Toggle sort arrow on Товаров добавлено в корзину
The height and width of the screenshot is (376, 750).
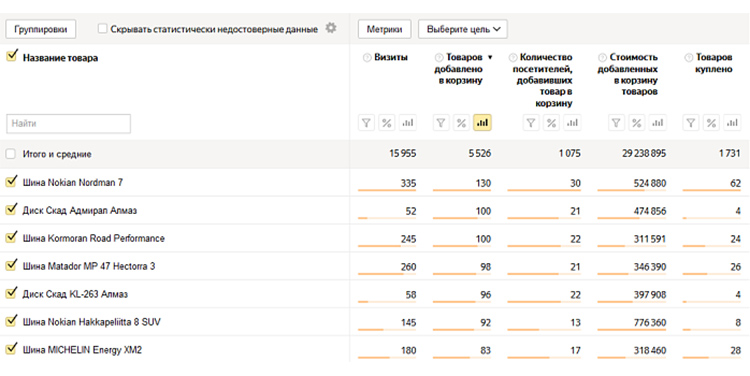point(490,58)
